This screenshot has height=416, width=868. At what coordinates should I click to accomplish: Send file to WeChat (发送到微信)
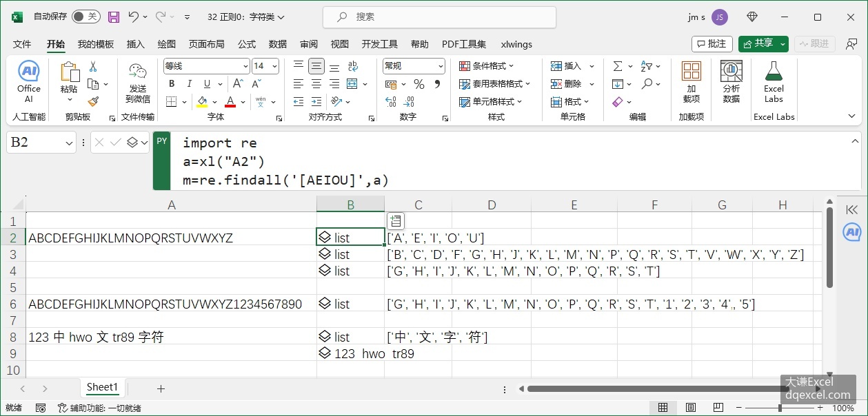[x=138, y=83]
